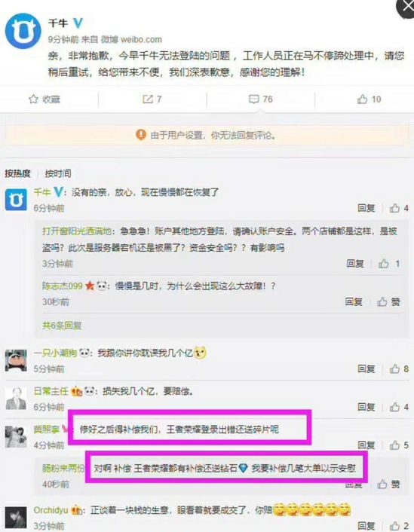The width and height of the screenshot is (414, 532).
Task: Like 一只小潮狗's comment with 8 likes
Action: 394,368
